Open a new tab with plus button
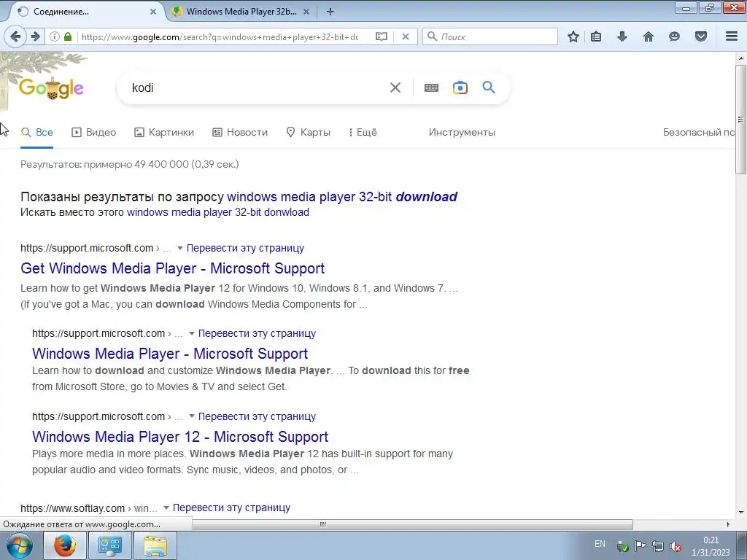This screenshot has width=747, height=560. (330, 12)
